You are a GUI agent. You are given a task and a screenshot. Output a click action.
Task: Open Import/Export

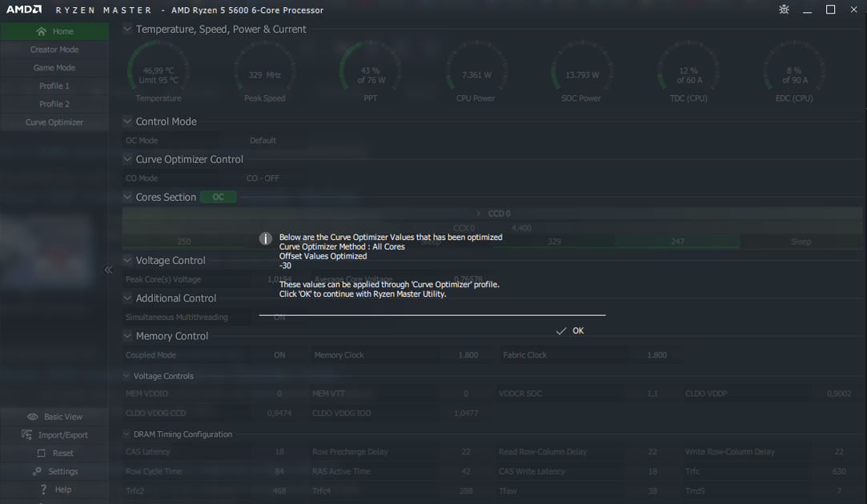pos(54,435)
